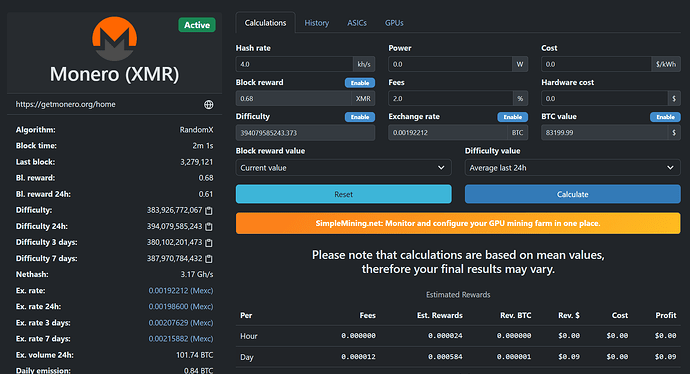The image size is (690, 374).
Task: Click the Reset button
Action: pyautogui.click(x=344, y=194)
